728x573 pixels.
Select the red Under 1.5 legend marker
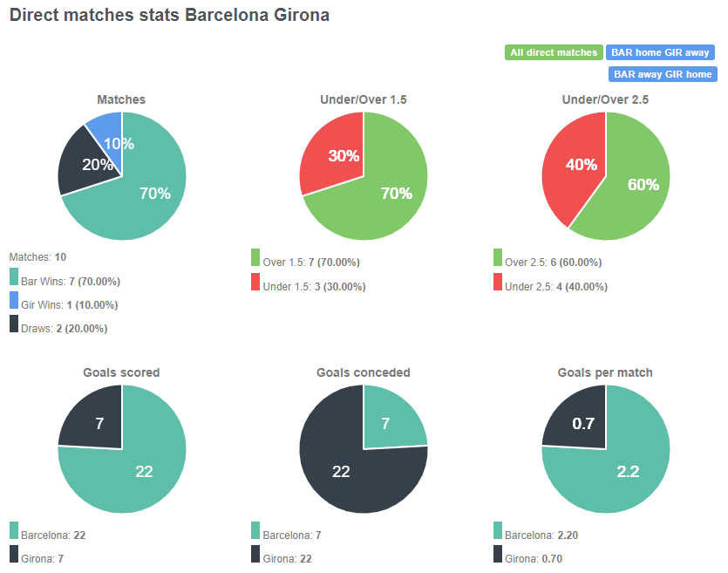254,285
